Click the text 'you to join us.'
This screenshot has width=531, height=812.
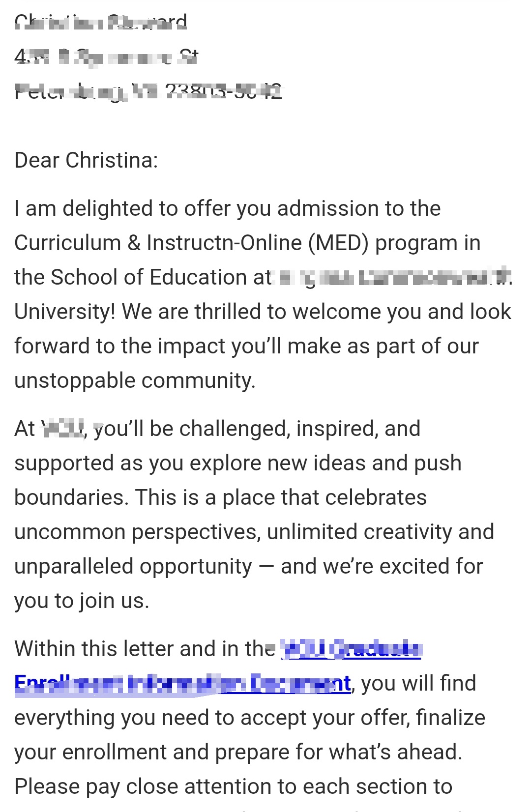click(82, 601)
